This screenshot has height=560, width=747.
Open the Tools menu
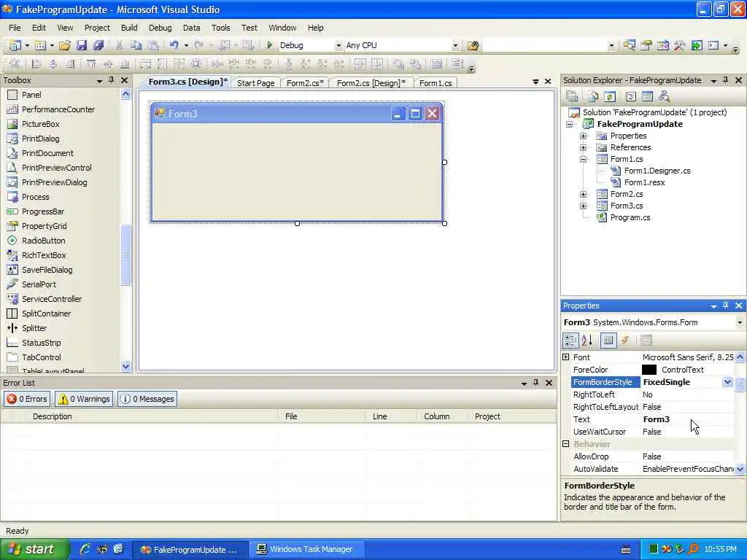pos(220,28)
